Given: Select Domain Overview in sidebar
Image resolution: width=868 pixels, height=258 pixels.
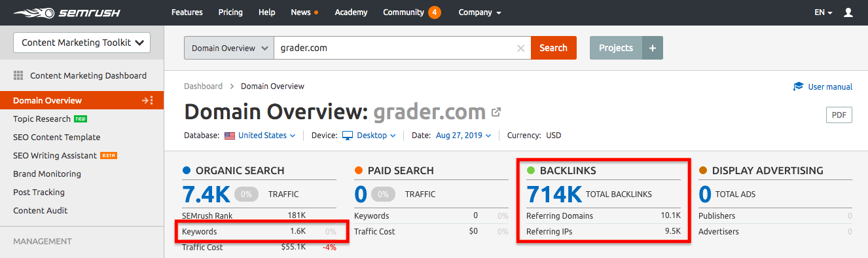Looking at the screenshot, I should point(82,100).
